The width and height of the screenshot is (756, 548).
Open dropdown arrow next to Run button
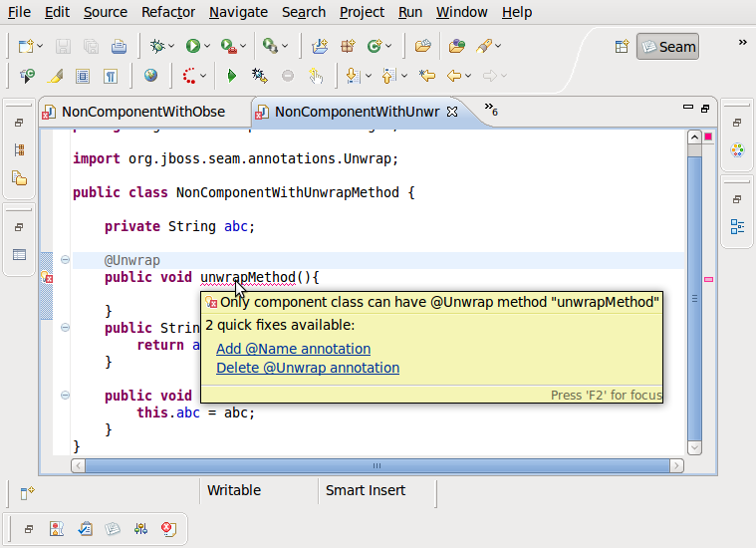(207, 47)
